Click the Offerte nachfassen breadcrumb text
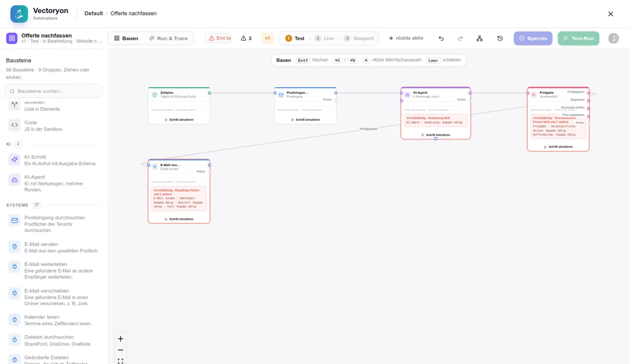Screen dimensions: 629x364 [133, 14]
